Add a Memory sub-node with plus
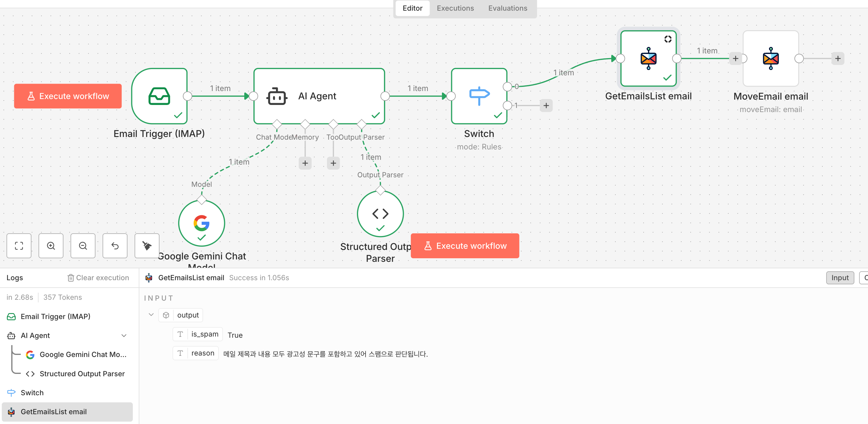This screenshot has height=424, width=868. click(305, 163)
